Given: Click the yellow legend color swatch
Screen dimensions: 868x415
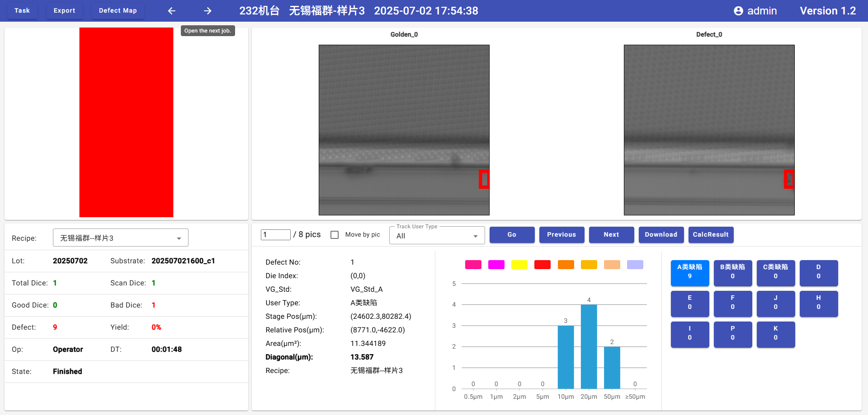Looking at the screenshot, I should pyautogui.click(x=519, y=265).
